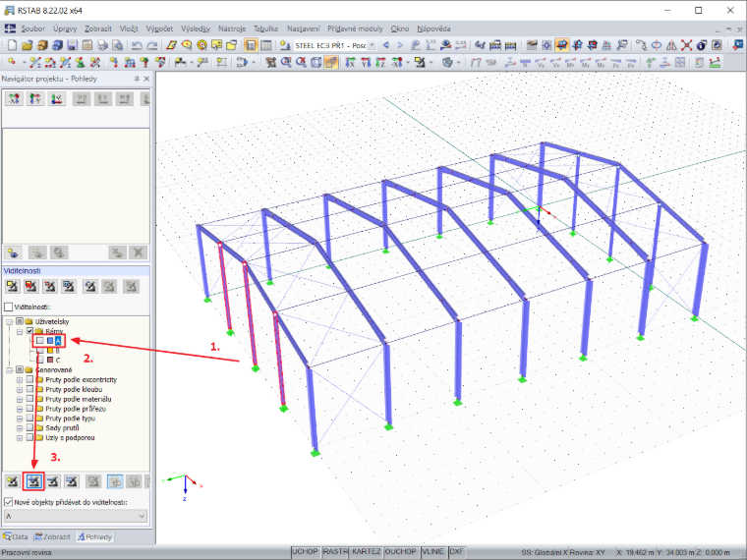Toggle the RASTR status bar button

pos(335,551)
